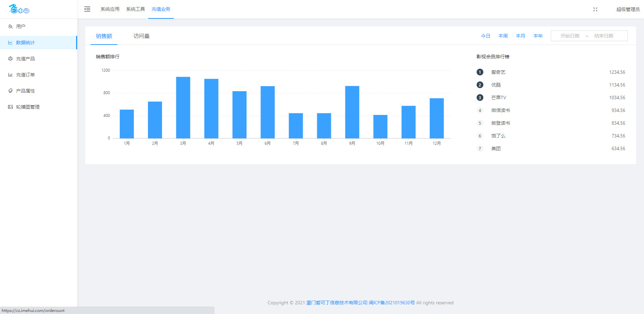This screenshot has height=314, width=644.
Task: Click the 充值产品 box icon
Action: [x=10, y=59]
